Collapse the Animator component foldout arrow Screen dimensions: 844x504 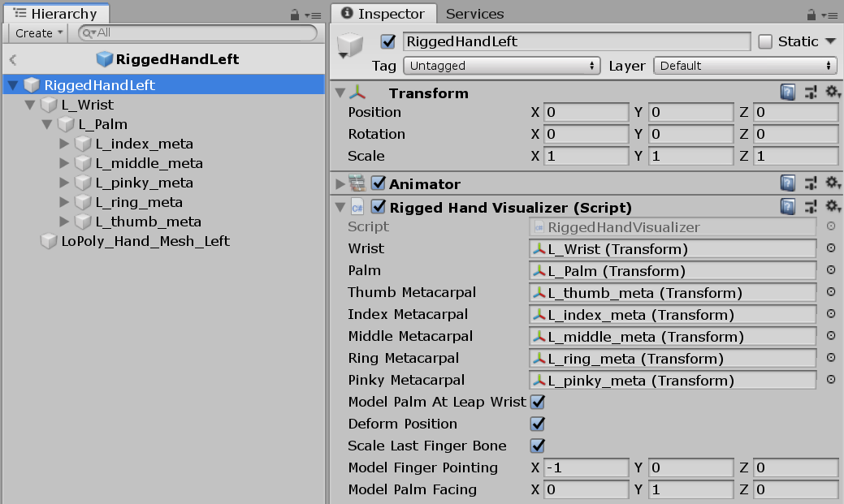340,184
